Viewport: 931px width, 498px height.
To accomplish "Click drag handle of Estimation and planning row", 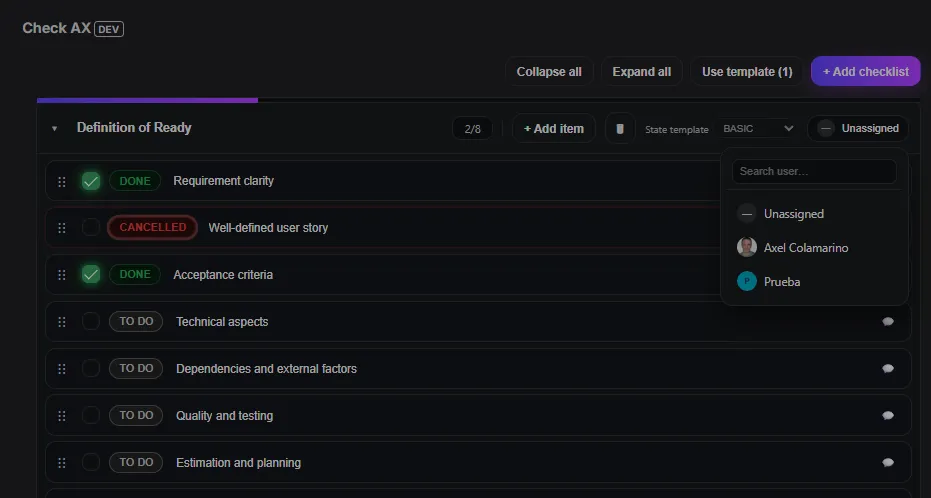I will (62, 462).
